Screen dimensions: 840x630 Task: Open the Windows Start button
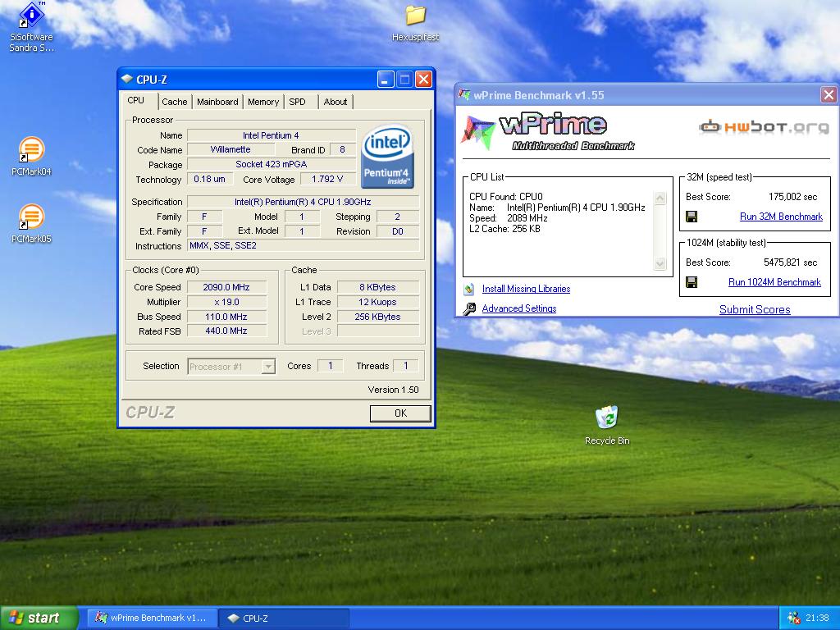[x=39, y=618]
